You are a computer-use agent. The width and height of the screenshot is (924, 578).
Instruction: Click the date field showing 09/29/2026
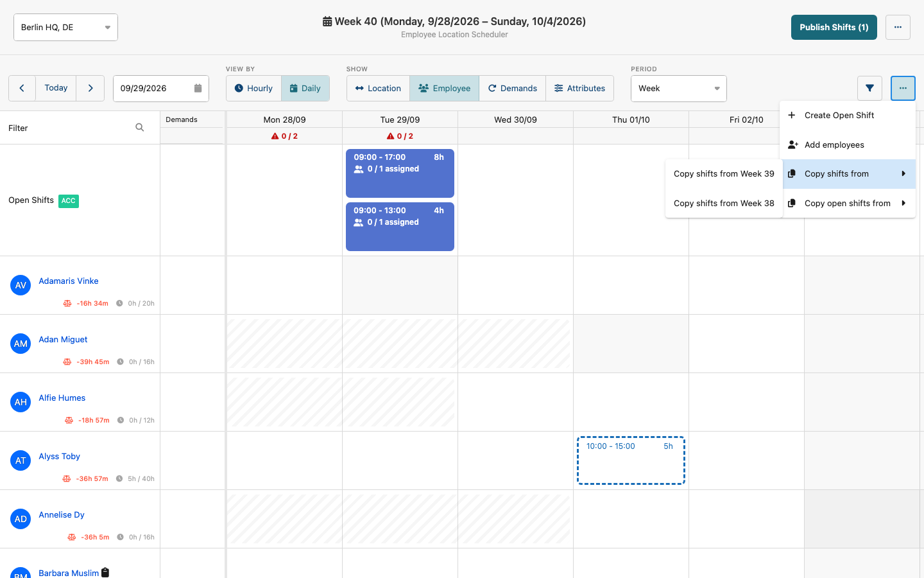[161, 88]
